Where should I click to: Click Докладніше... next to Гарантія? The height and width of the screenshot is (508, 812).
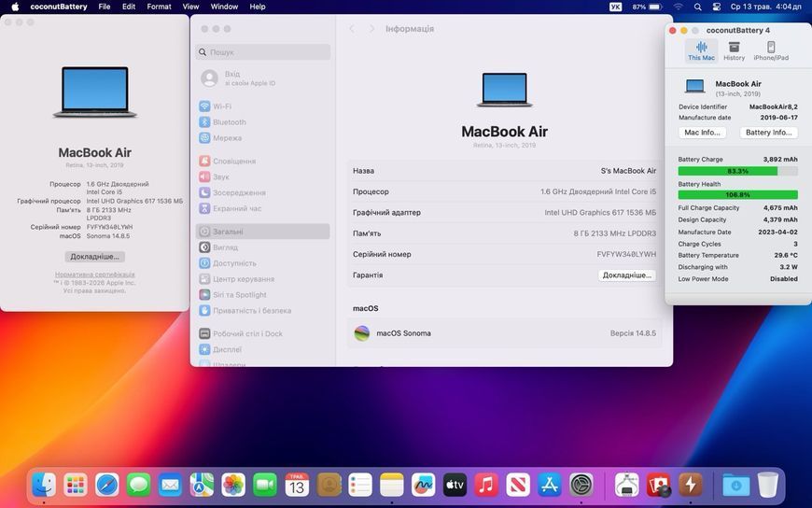pyautogui.click(x=627, y=275)
